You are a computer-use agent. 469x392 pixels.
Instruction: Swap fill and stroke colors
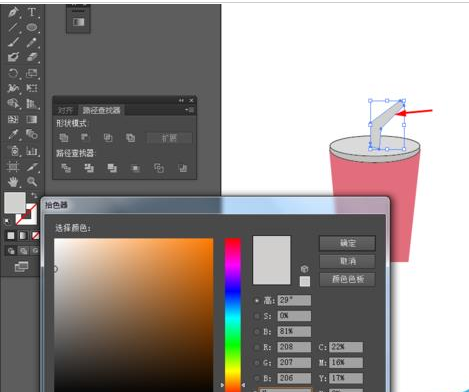tap(34, 196)
